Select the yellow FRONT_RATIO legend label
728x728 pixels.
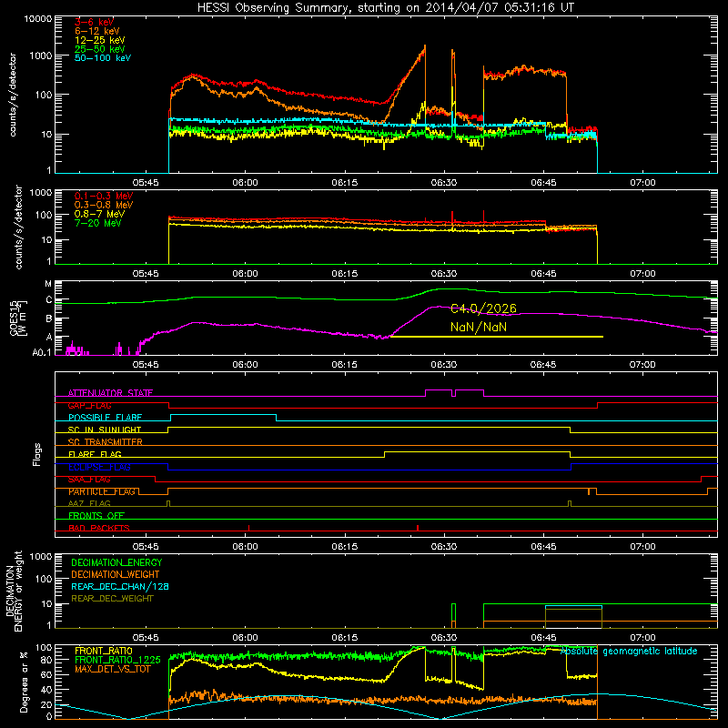104,652
